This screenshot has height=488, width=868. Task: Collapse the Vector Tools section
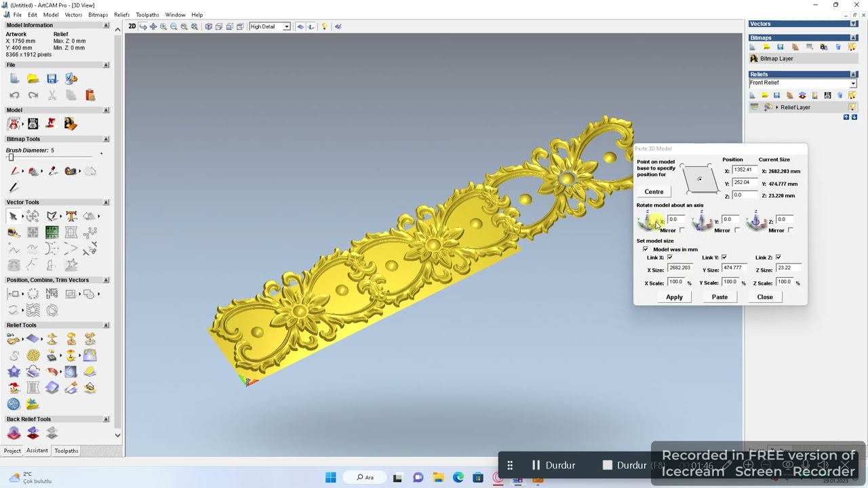tap(106, 202)
